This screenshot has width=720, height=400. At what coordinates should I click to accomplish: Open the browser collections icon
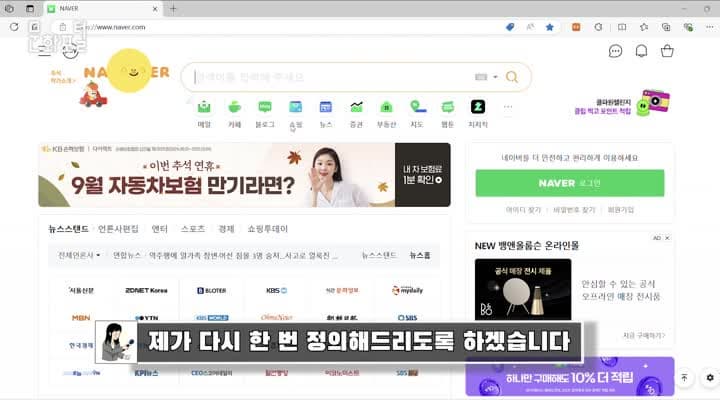coord(666,27)
